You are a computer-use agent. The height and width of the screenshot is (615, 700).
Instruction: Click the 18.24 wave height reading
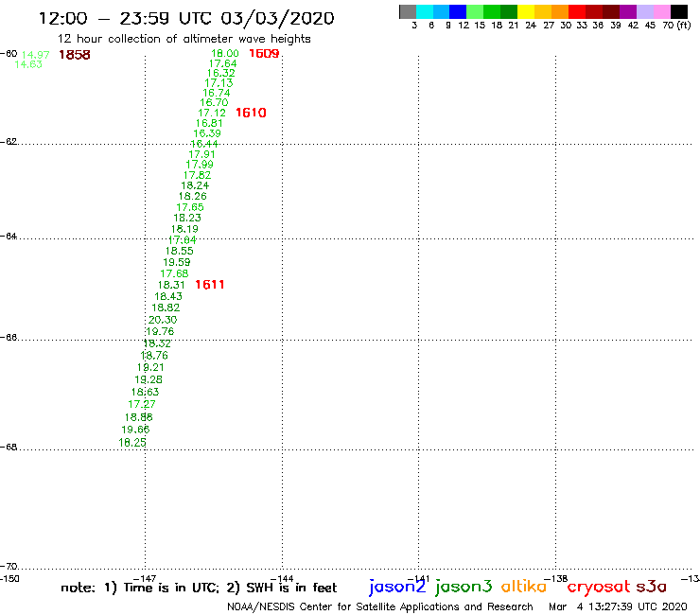coord(195,185)
